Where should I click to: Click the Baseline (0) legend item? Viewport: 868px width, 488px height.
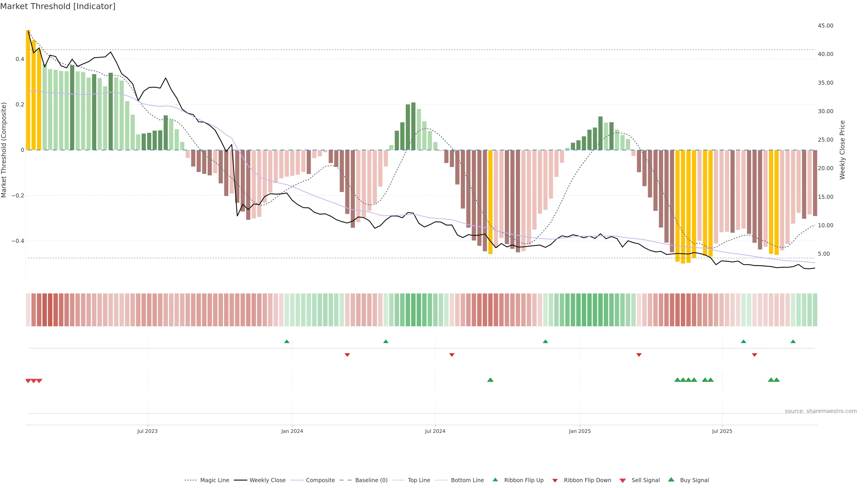point(371,480)
